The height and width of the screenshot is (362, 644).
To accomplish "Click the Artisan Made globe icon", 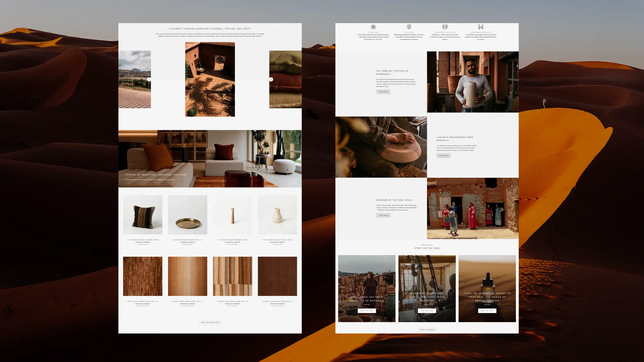I will pyautogui.click(x=373, y=27).
